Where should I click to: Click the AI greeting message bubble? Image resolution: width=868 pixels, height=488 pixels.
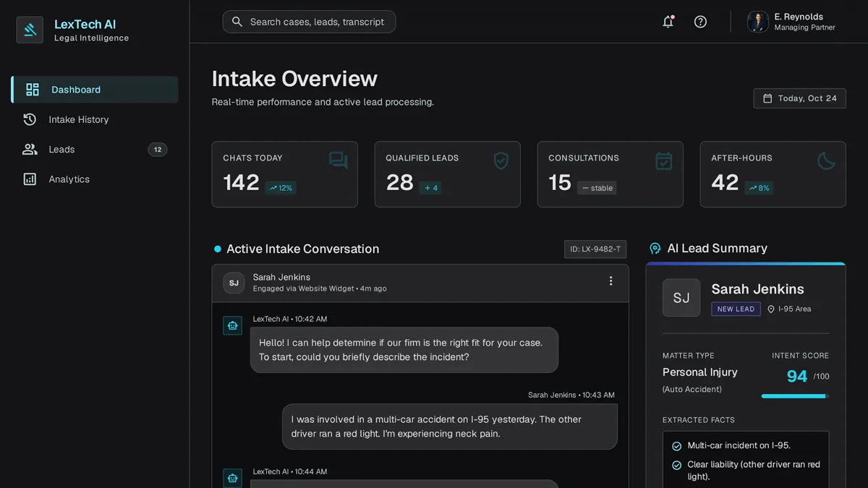404,350
